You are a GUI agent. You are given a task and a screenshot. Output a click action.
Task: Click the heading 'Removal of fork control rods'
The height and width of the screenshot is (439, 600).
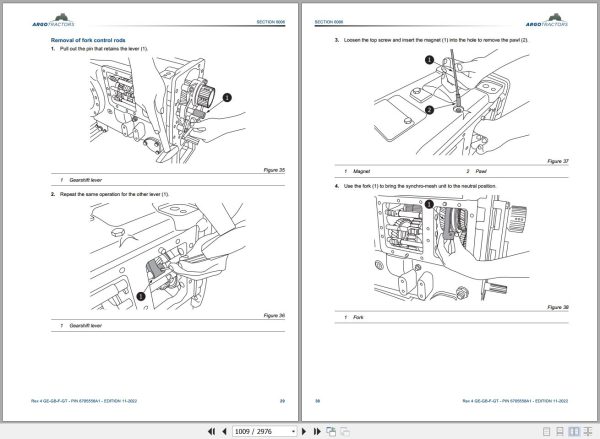(88, 40)
